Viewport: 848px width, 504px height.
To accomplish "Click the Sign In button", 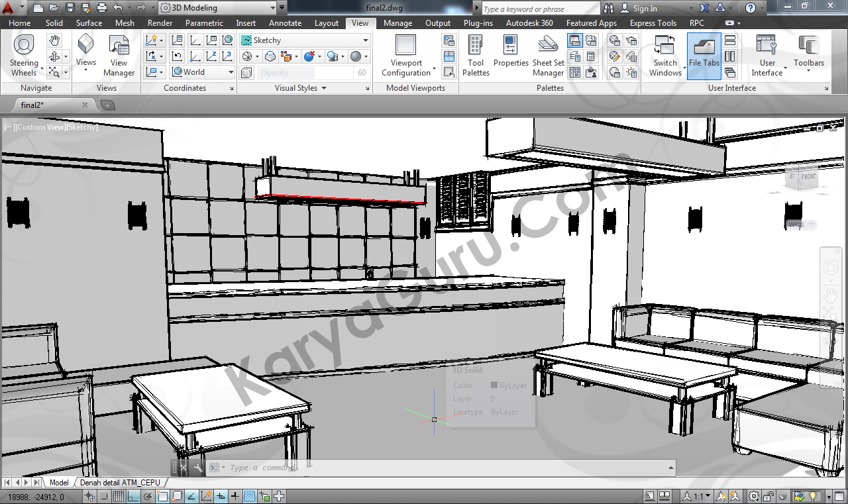I will pos(639,9).
